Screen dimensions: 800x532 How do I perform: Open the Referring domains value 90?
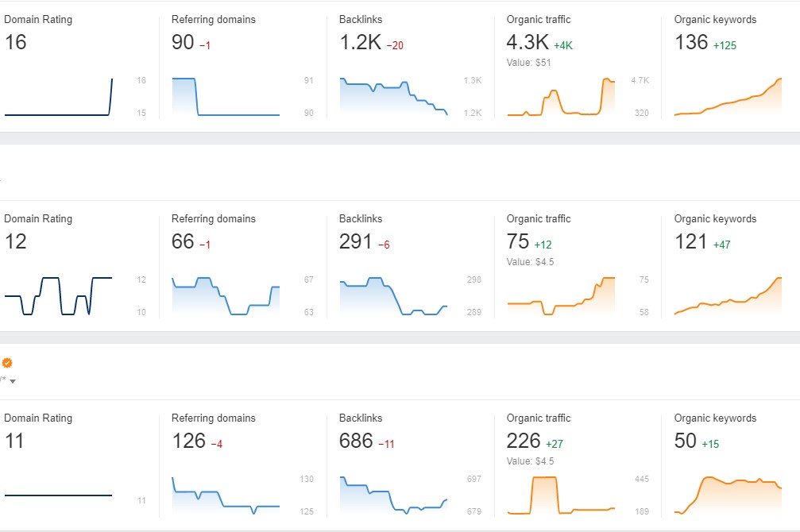[x=183, y=43]
